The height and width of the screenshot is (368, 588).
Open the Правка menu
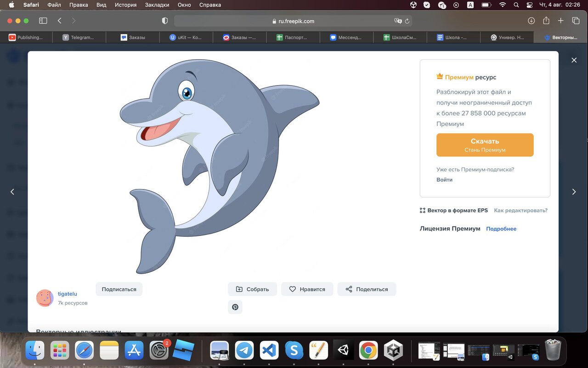point(79,5)
